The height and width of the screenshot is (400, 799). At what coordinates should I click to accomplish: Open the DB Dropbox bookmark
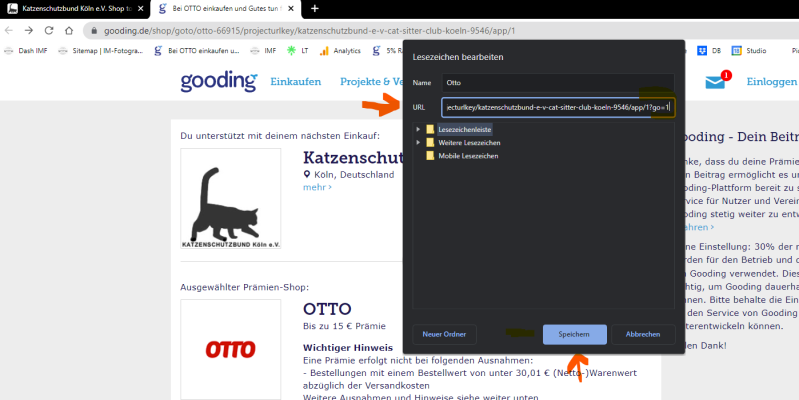[x=709, y=50]
